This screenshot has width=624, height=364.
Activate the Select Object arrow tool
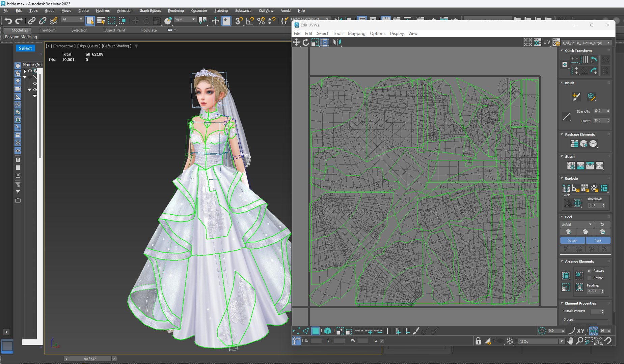pyautogui.click(x=90, y=21)
